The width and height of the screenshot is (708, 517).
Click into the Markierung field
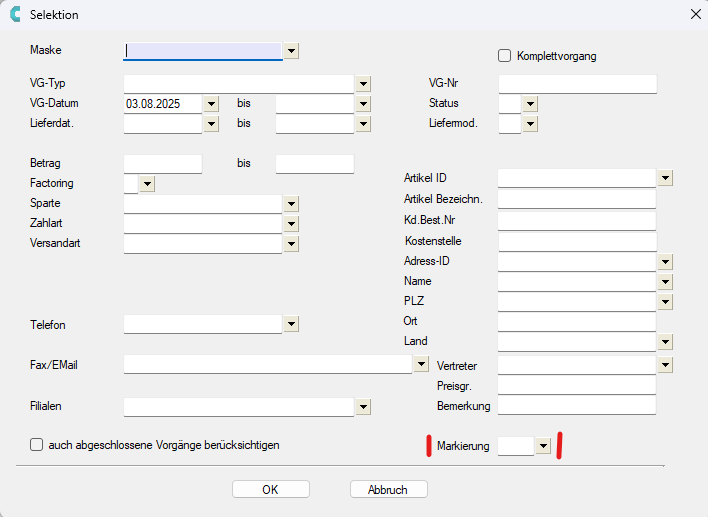coord(516,446)
